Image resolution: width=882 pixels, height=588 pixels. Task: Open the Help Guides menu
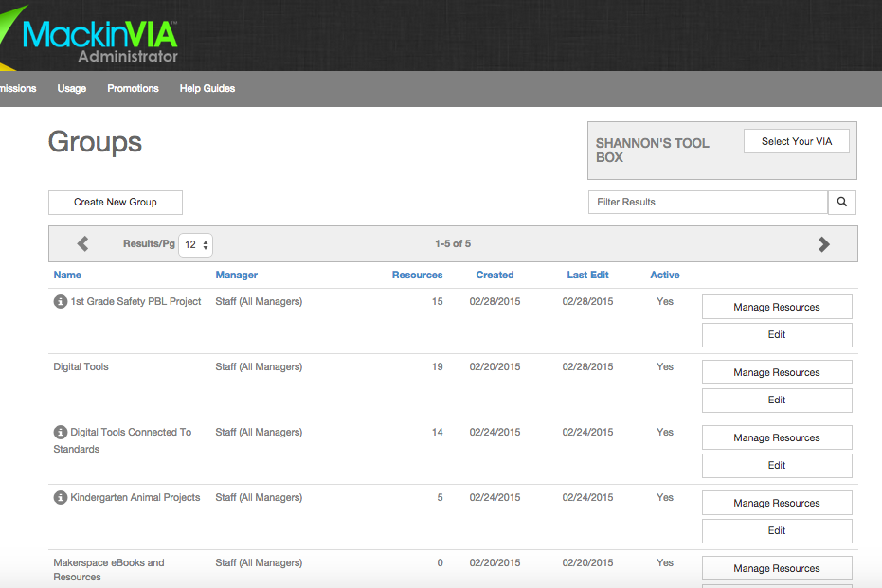tap(207, 88)
